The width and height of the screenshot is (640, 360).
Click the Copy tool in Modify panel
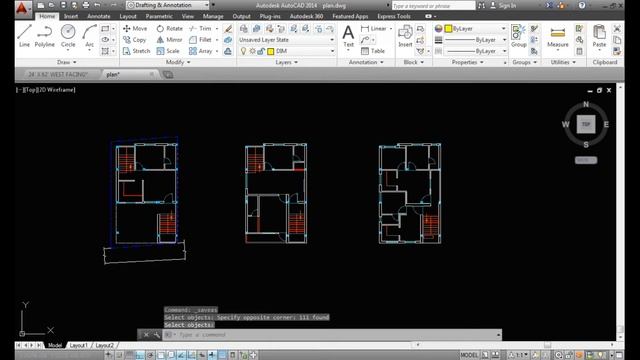tap(134, 40)
